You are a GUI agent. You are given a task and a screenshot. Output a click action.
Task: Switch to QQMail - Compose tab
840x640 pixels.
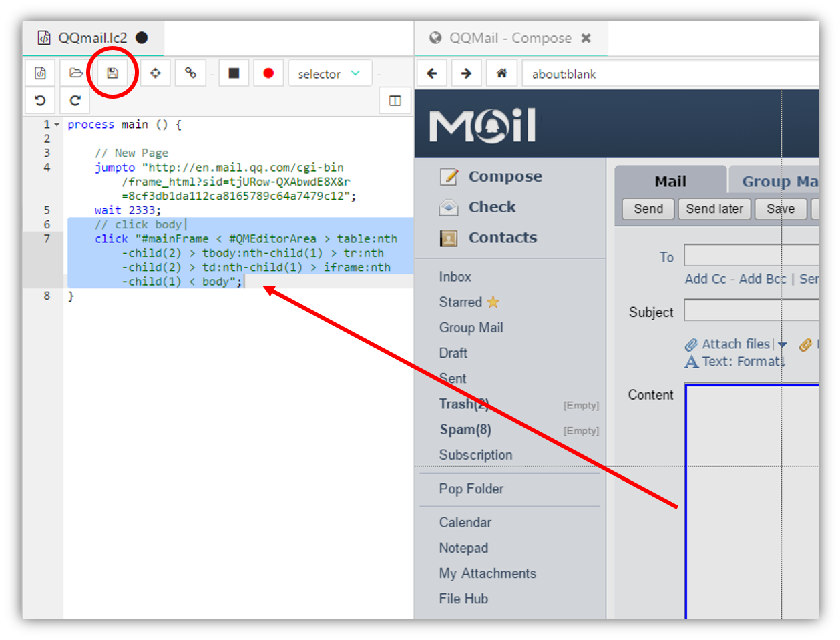coord(510,38)
